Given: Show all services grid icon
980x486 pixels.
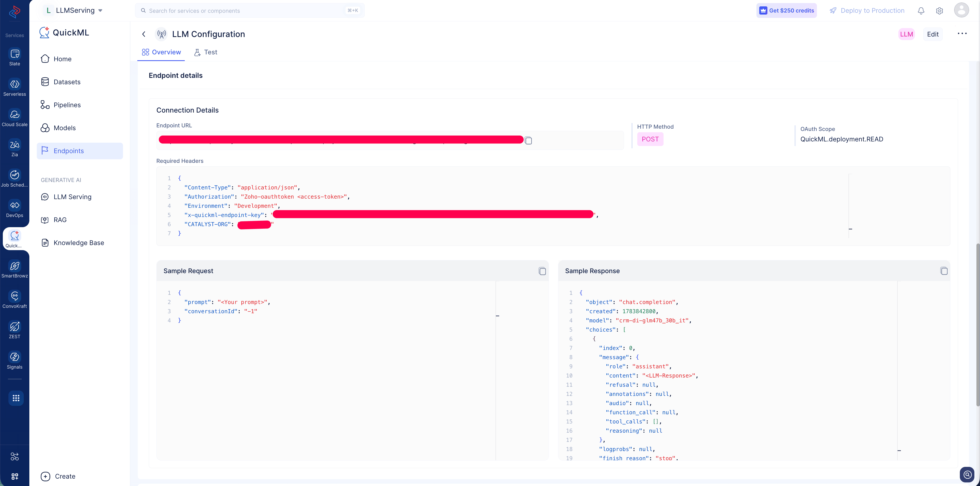Looking at the screenshot, I should coord(16,398).
